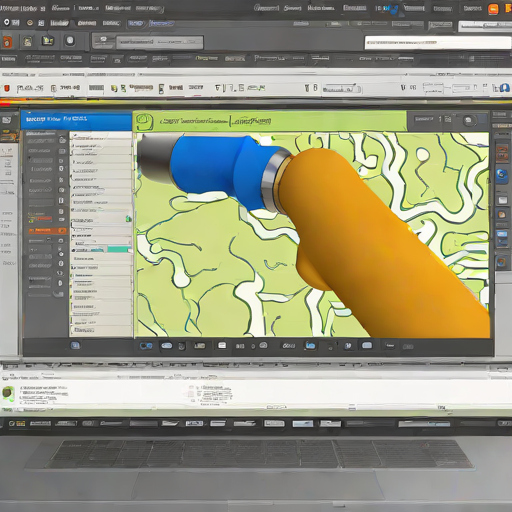Select the blue header tab of left panel

76,120
